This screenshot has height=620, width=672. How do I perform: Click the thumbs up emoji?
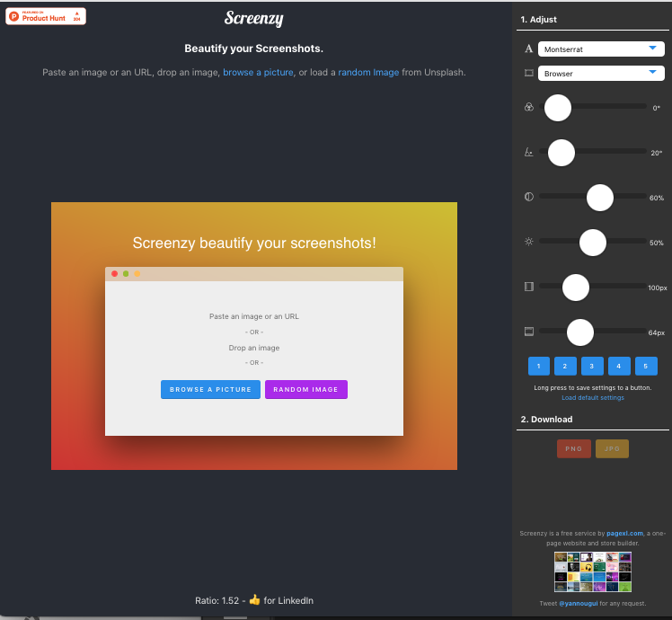(254, 599)
